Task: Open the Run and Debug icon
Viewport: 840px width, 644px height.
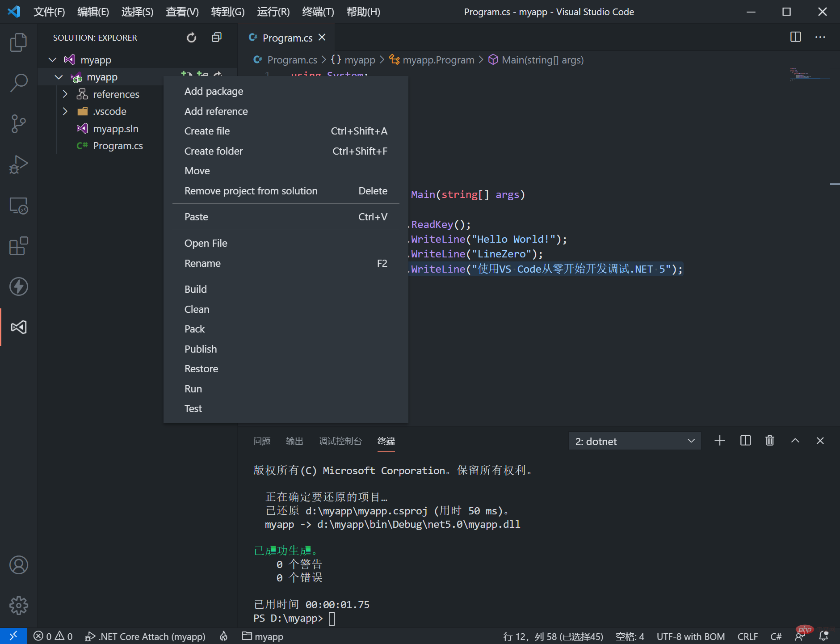Action: point(18,164)
